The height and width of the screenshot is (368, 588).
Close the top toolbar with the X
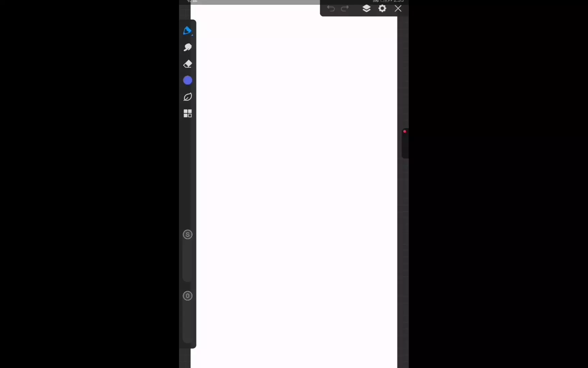click(x=398, y=9)
